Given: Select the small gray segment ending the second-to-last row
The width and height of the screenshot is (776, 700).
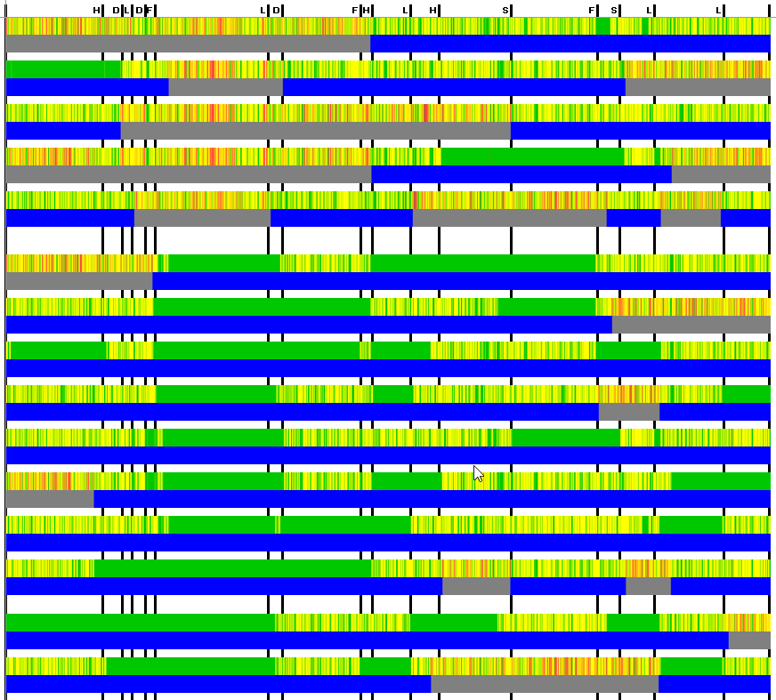Looking at the screenshot, I should pyautogui.click(x=749, y=640).
